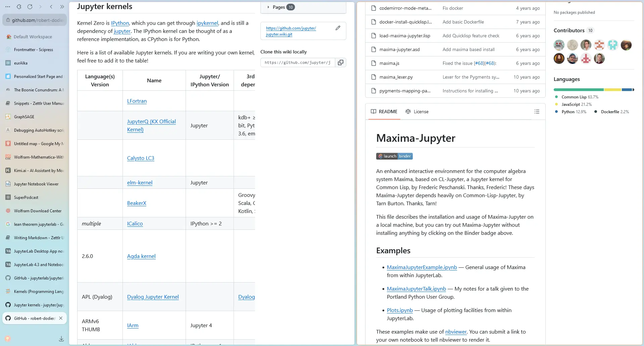Click file icon beside maxima.js
Screen dimensions: 644x346
click(x=374, y=63)
